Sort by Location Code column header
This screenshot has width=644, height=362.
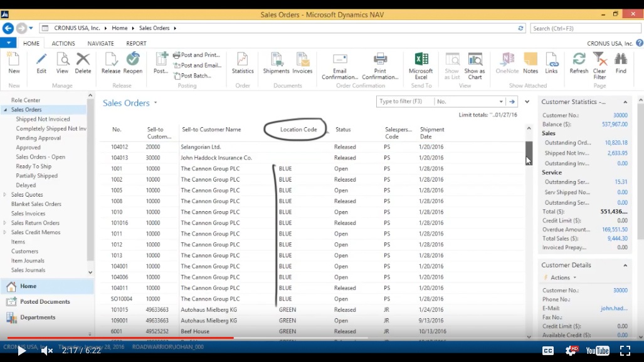[x=298, y=129]
